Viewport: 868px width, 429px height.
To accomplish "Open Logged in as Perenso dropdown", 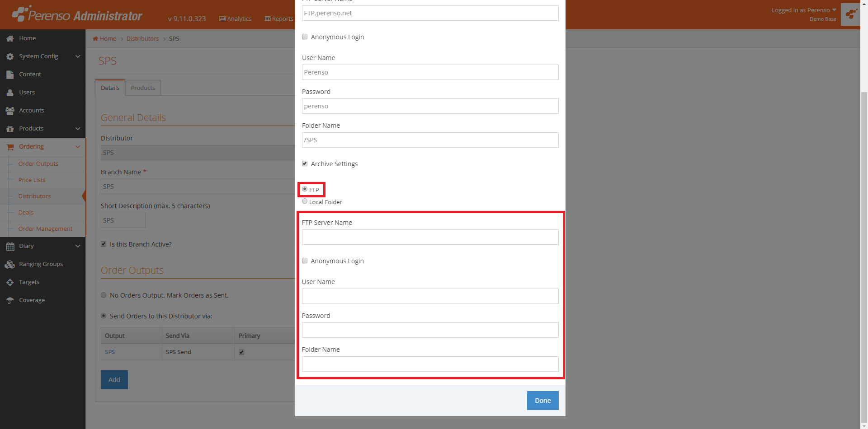I will (x=804, y=10).
